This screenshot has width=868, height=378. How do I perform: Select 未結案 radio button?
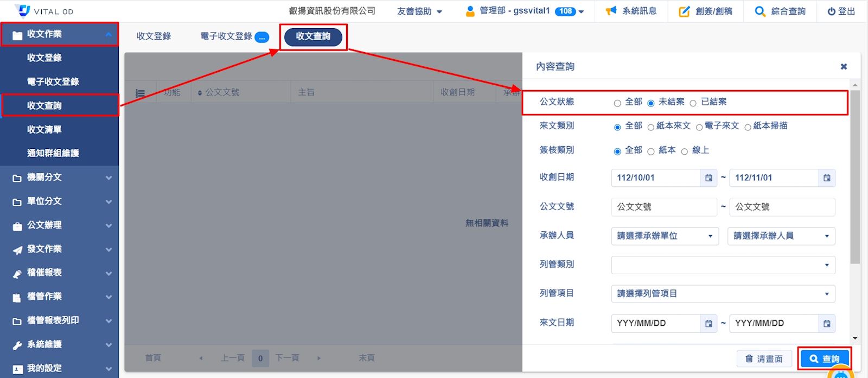click(651, 103)
